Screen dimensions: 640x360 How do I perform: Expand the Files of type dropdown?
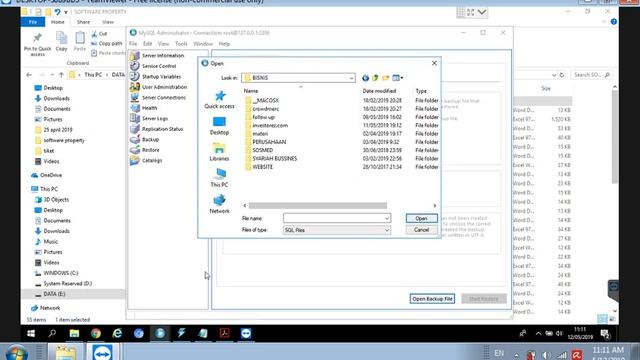point(387,230)
